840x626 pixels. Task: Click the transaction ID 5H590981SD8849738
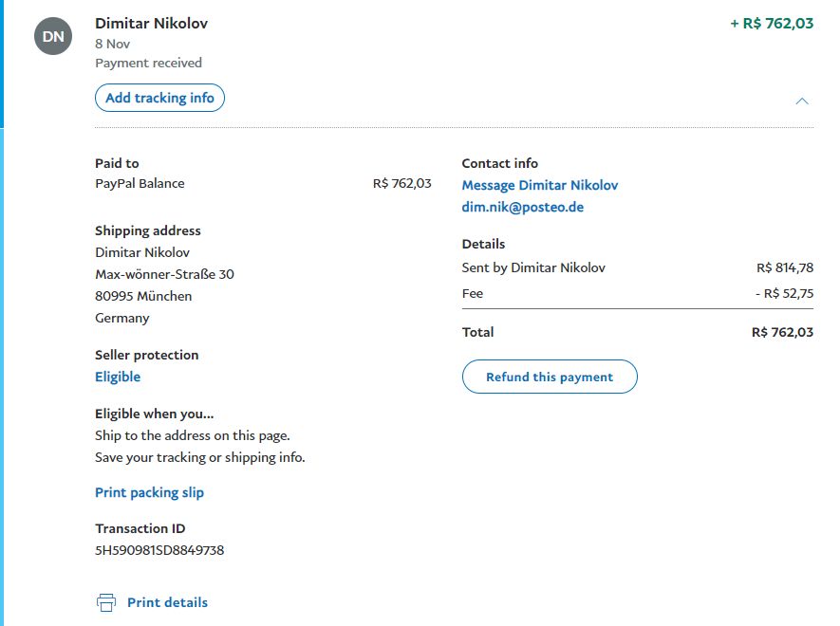coord(159,550)
